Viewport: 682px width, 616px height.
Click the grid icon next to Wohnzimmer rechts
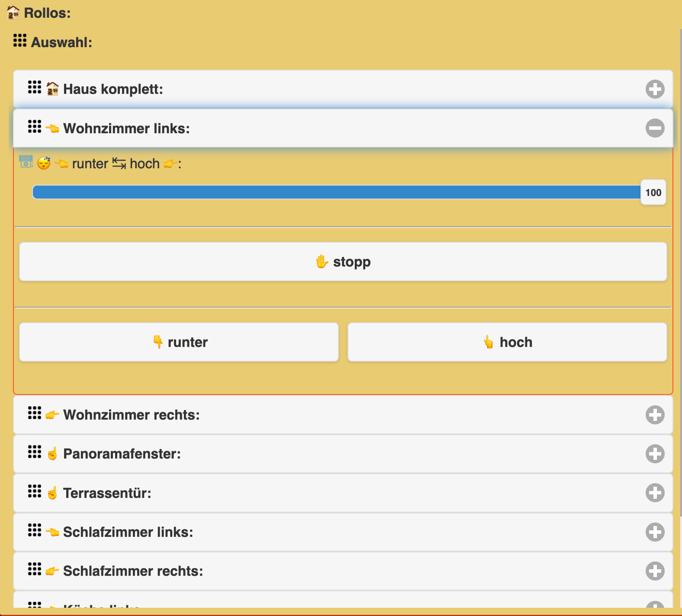(35, 413)
